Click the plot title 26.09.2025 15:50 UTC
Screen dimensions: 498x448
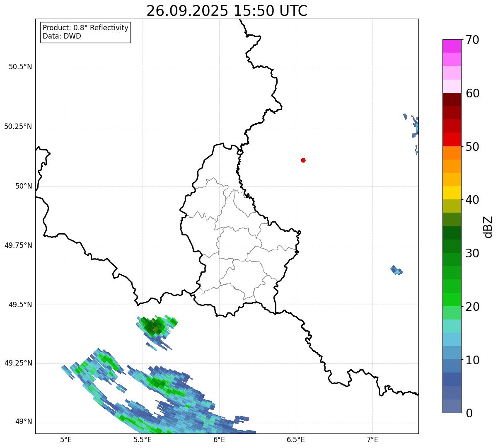(227, 11)
